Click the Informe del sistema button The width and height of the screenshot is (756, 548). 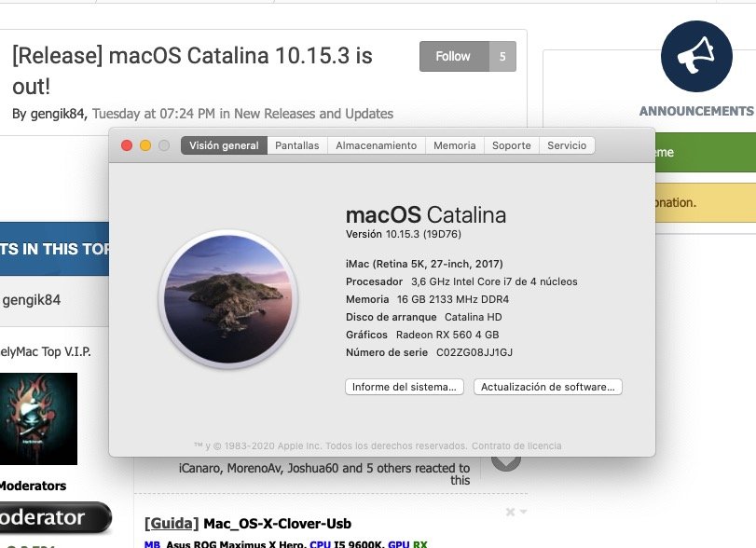[404, 387]
